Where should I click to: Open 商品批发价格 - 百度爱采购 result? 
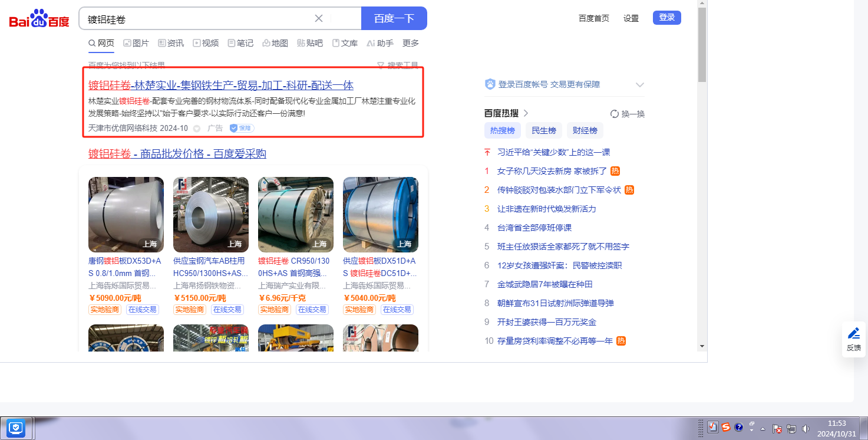coord(177,154)
